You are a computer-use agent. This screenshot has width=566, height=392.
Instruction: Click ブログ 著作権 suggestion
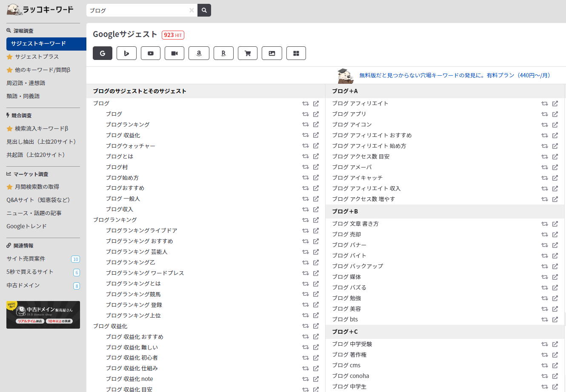pyautogui.click(x=349, y=355)
